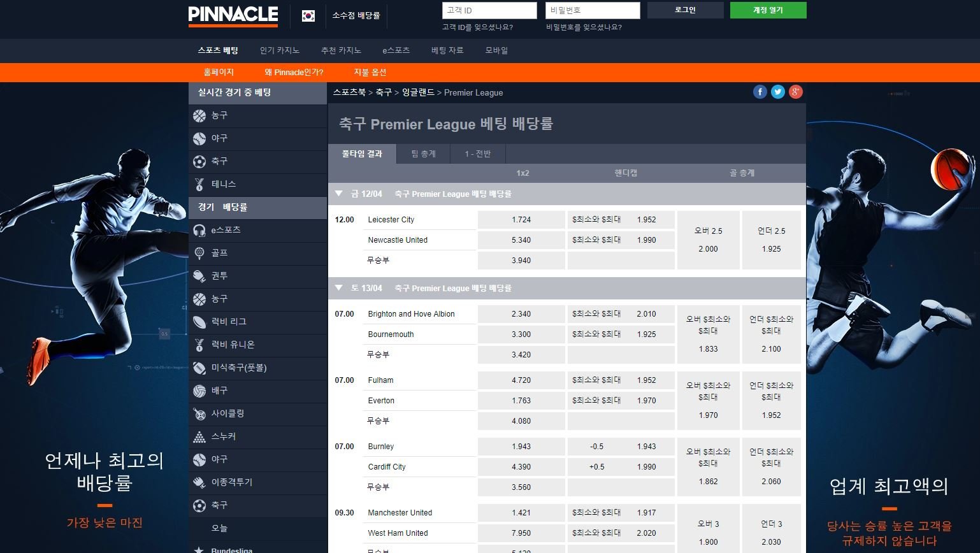Open e스포츠 headset icon in sidebar
Image resolution: width=980 pixels, height=553 pixels.
[x=199, y=230]
